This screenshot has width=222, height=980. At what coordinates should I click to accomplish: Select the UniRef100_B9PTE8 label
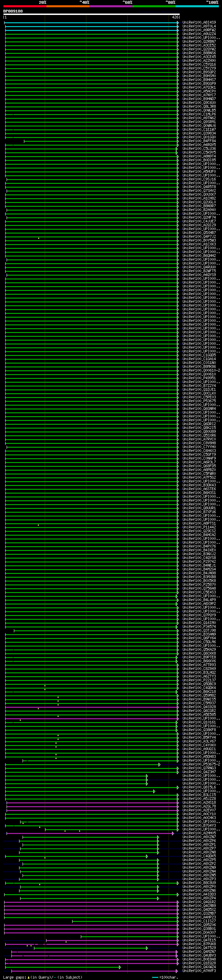coord(199,657)
